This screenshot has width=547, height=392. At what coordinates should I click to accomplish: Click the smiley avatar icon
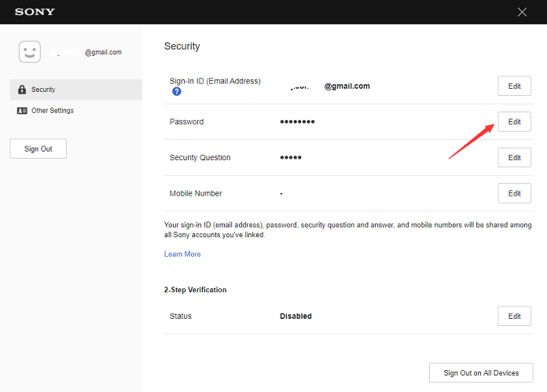point(30,52)
